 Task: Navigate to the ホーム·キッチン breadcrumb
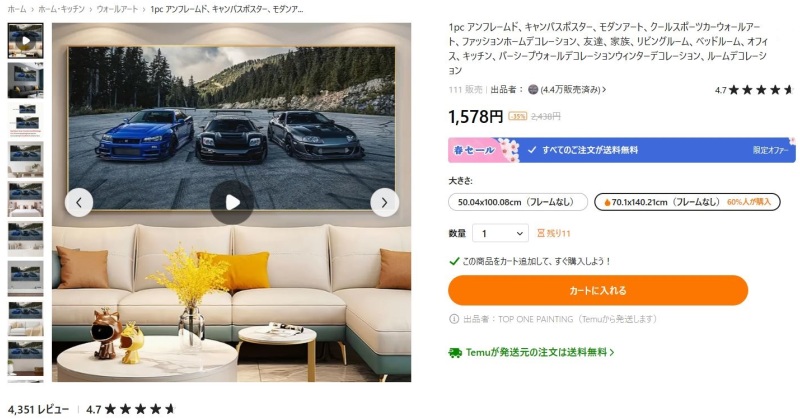[x=61, y=9]
